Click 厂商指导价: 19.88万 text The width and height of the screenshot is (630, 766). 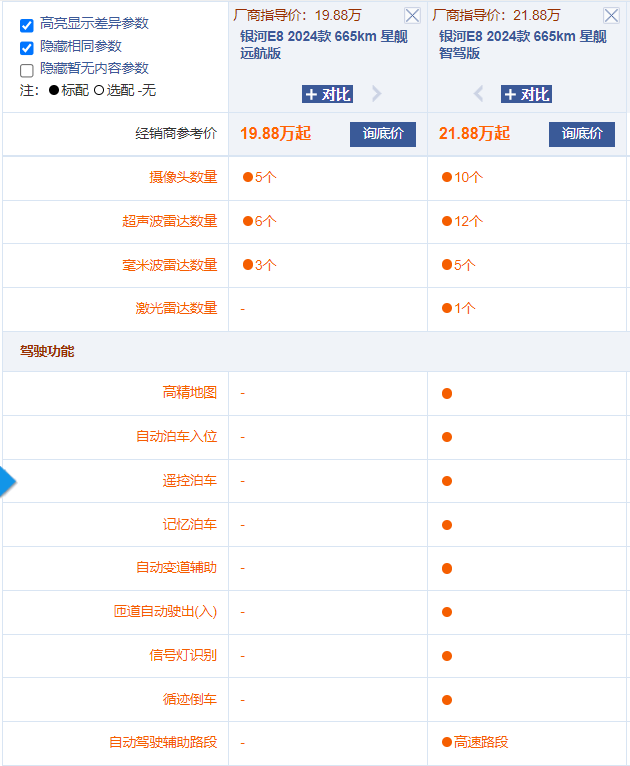pos(297,15)
